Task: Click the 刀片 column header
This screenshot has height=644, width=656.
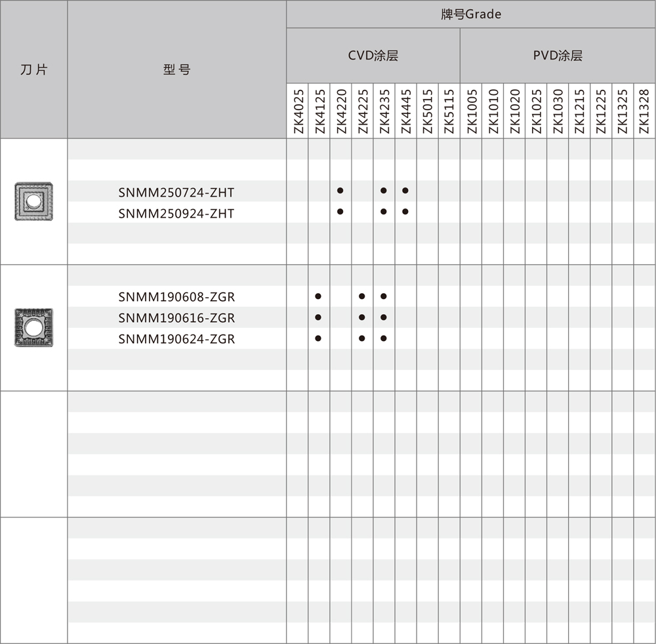Action: [x=33, y=70]
